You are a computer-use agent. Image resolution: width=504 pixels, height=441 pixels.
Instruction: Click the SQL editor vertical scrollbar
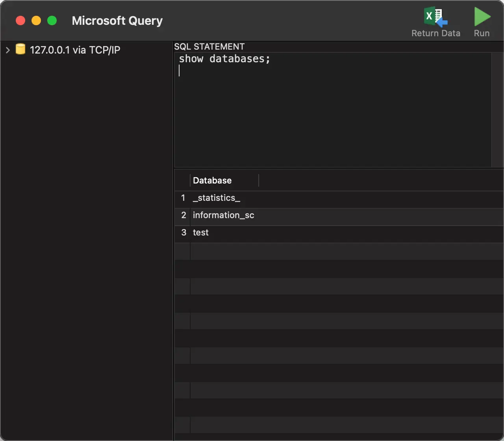[x=498, y=110]
